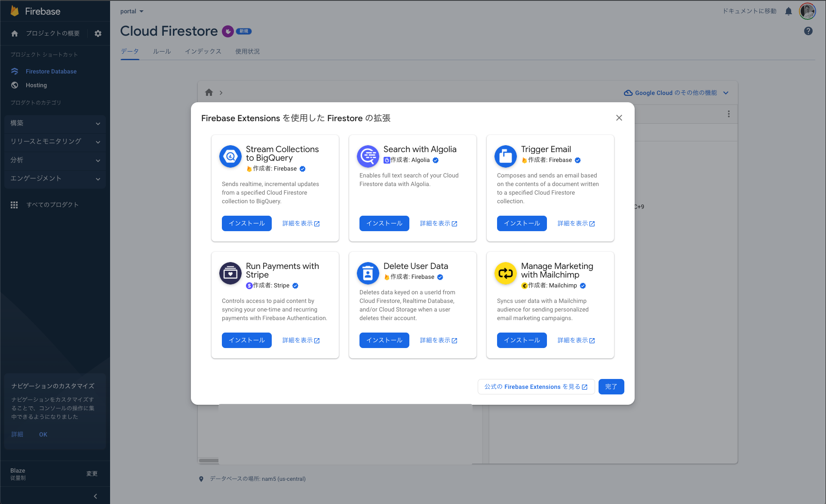The image size is (826, 504).
Task: Install the Trigger Email extension
Action: point(522,223)
